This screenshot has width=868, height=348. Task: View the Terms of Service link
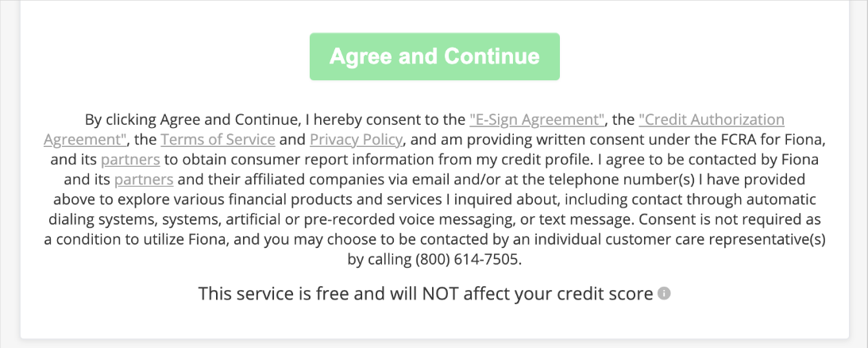pos(218,140)
